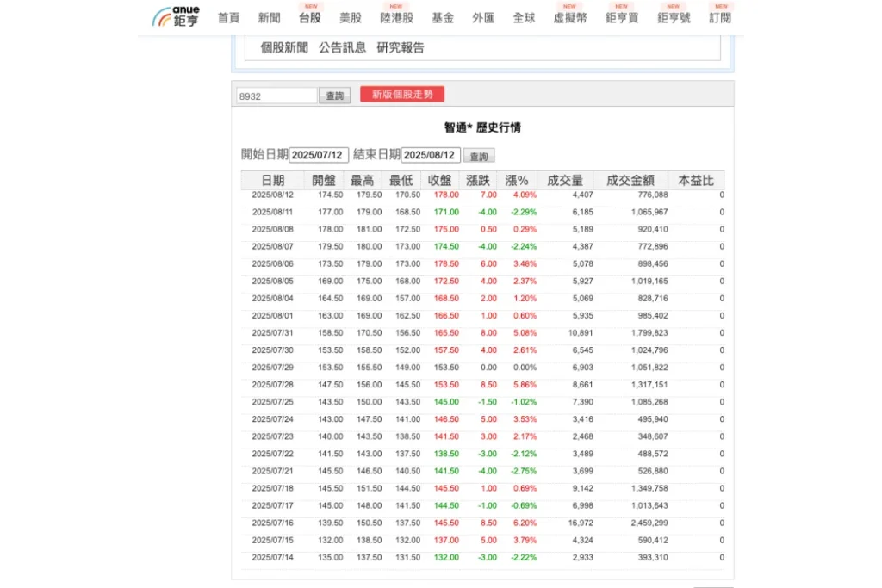
Task: Open the 陸港股 nav item
Action: tap(396, 18)
